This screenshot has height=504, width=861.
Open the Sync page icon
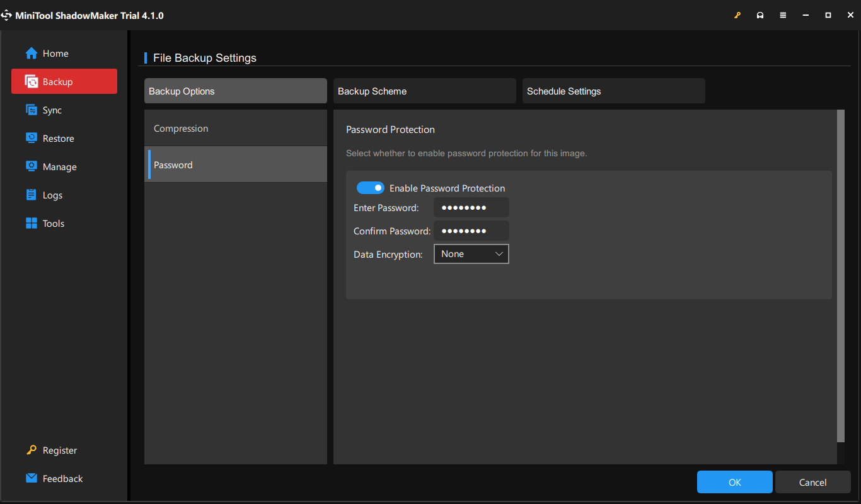(x=32, y=110)
